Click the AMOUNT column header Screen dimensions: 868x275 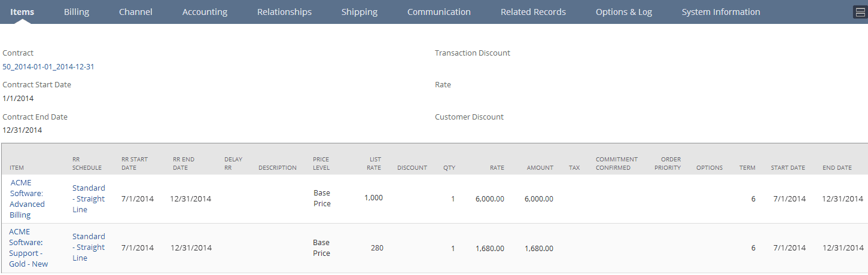pos(540,168)
